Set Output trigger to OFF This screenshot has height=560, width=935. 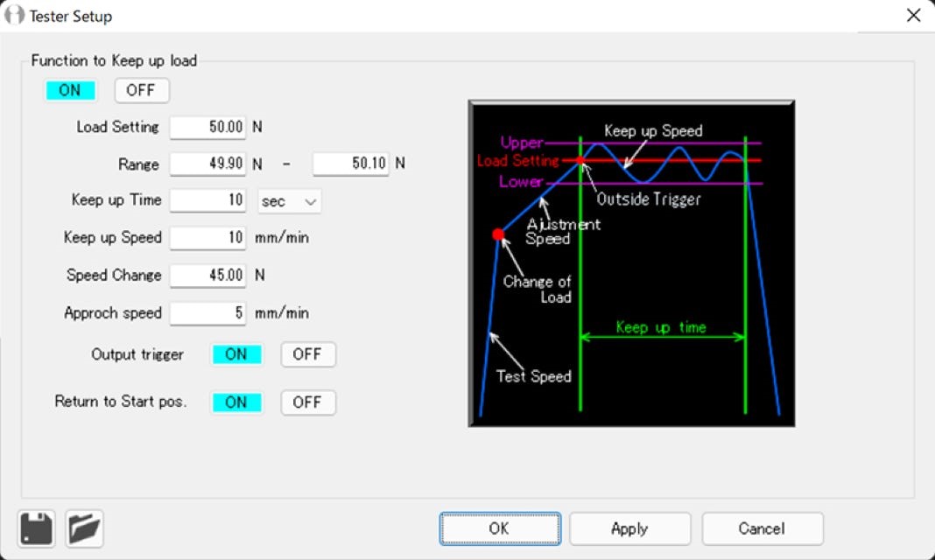pyautogui.click(x=307, y=354)
